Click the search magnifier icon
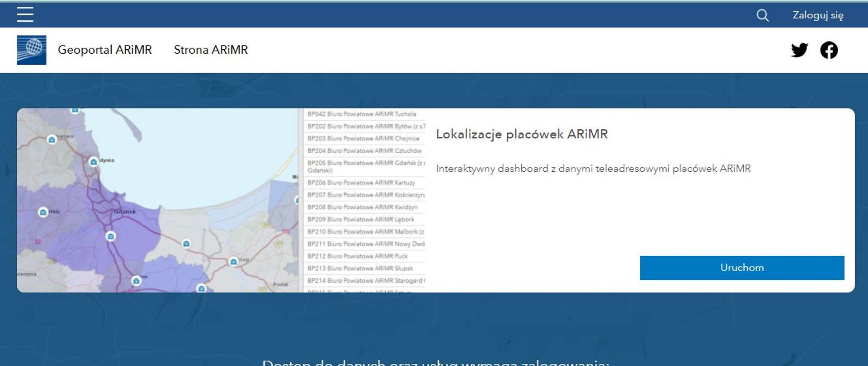The width and height of the screenshot is (868, 366). (x=762, y=15)
